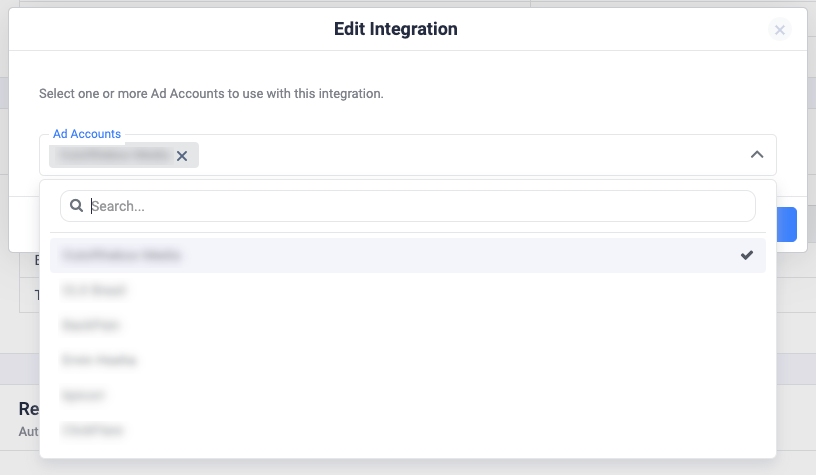This screenshot has height=475, width=816.
Task: Click the magnifier search icon
Action: (76, 206)
